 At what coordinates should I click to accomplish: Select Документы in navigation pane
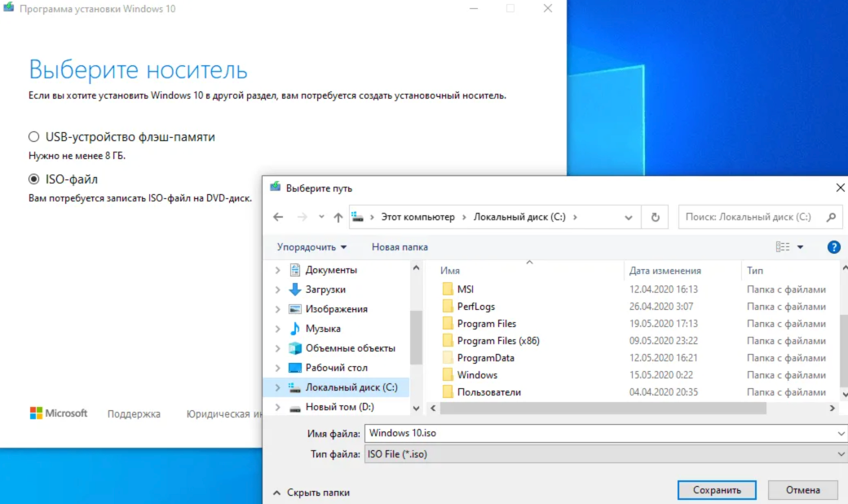tap(331, 270)
